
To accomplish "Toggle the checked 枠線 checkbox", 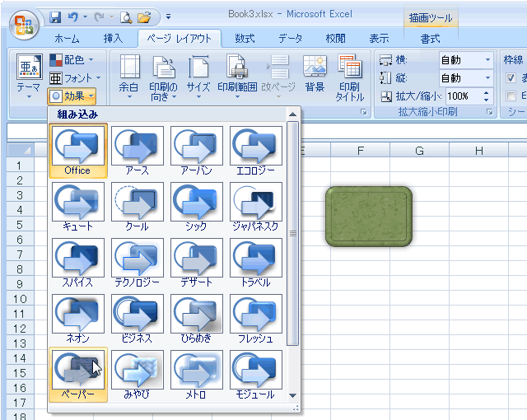I will point(511,78).
